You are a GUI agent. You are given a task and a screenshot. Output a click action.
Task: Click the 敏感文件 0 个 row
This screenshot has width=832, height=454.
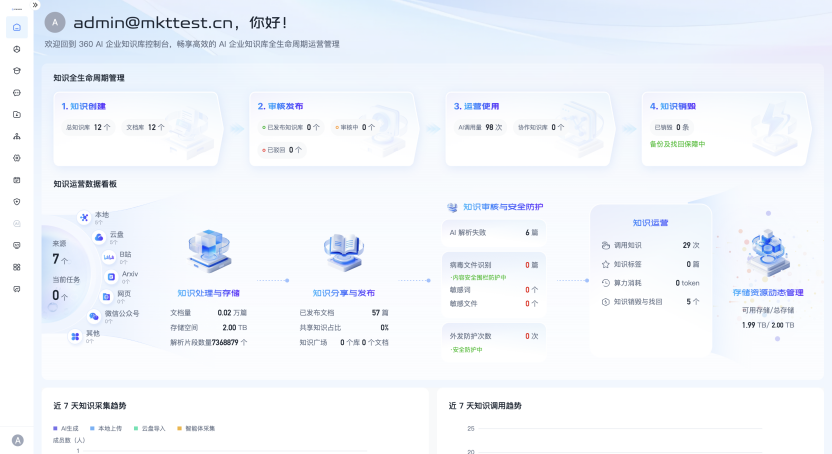494,303
